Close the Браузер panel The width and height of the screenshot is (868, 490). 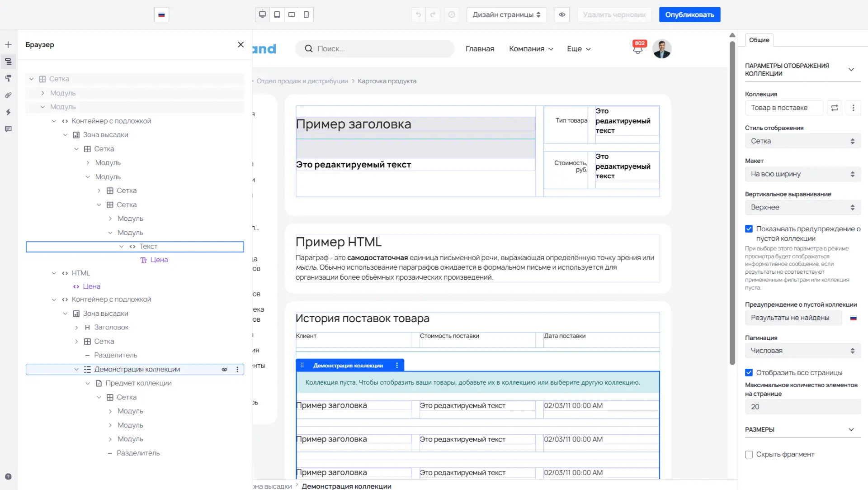(x=241, y=44)
